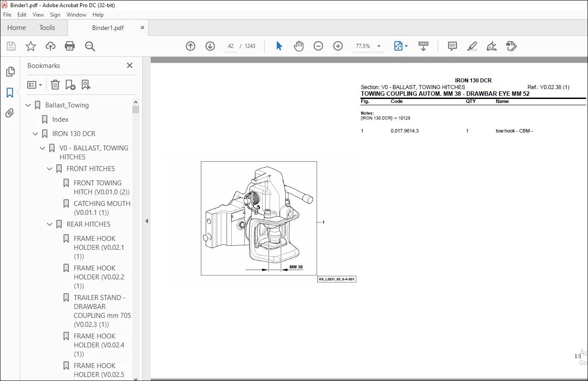Open the Page Thumbnails panel icon
Screen dimensions: 588x381
coord(10,72)
